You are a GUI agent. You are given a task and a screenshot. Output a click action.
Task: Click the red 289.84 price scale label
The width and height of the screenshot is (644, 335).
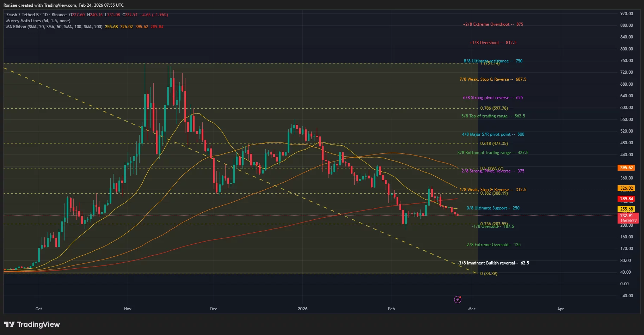point(627,199)
